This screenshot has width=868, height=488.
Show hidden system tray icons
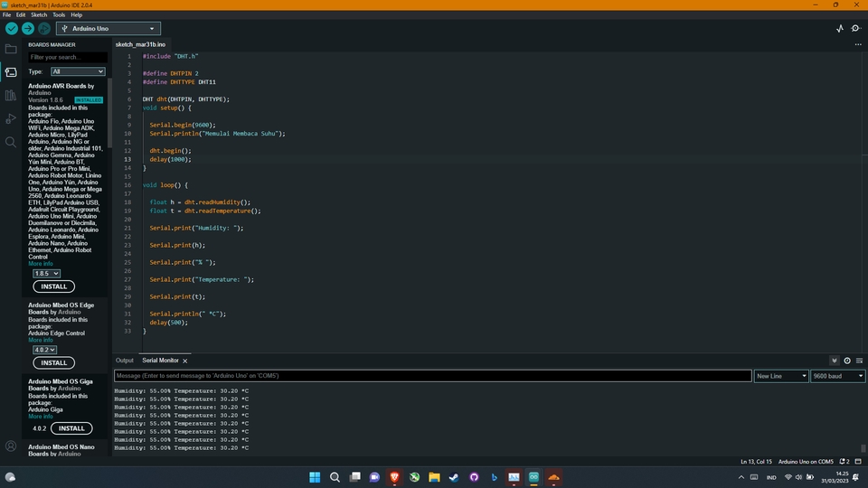741,477
